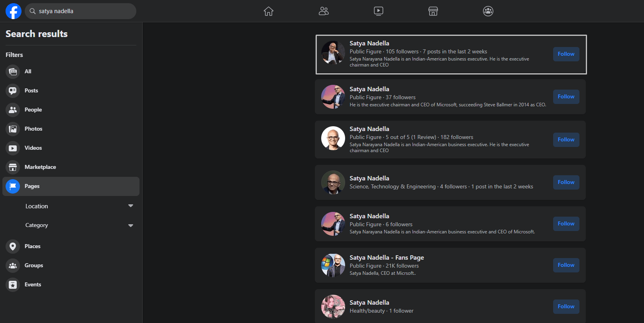The height and width of the screenshot is (323, 644).
Task: Click the All filter icon
Action: tap(13, 72)
